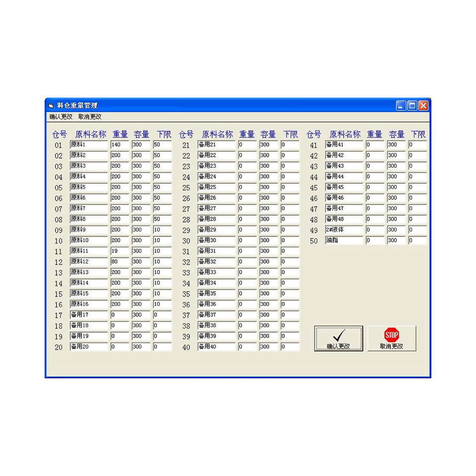
Task: Edit bin 11 weight field 19
Action: pos(120,251)
